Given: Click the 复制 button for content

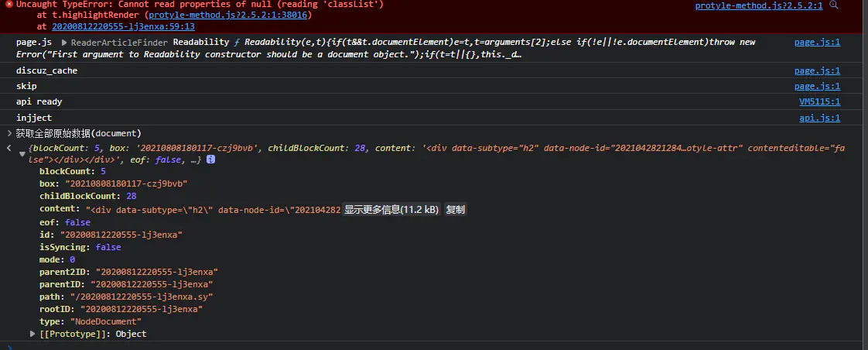Looking at the screenshot, I should click(455, 210).
